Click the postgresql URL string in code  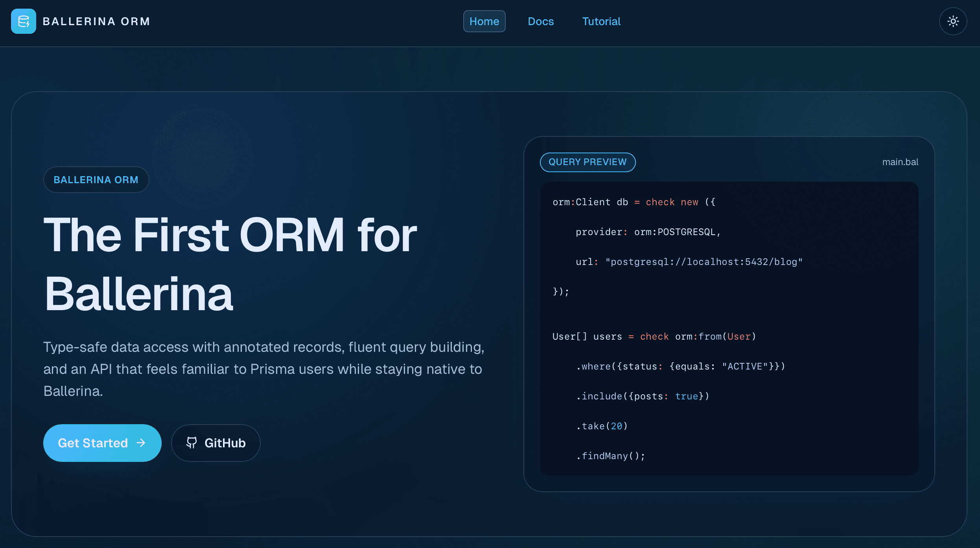tap(704, 262)
